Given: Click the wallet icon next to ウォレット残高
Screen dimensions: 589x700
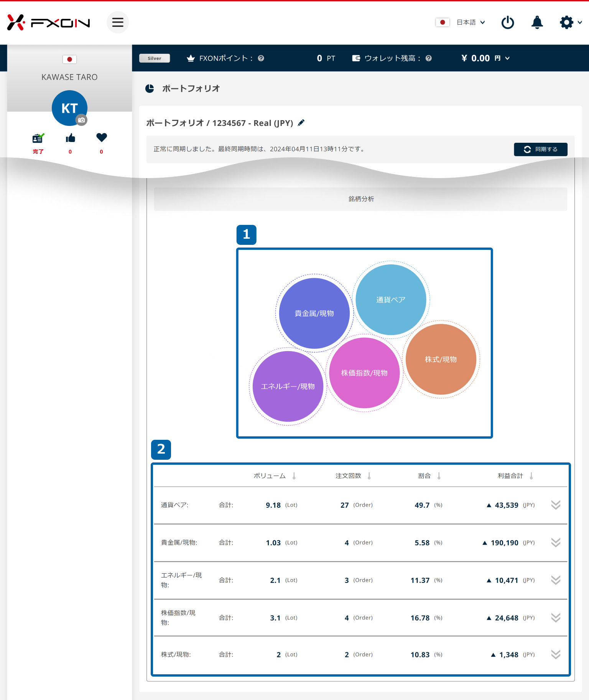Looking at the screenshot, I should coord(356,58).
